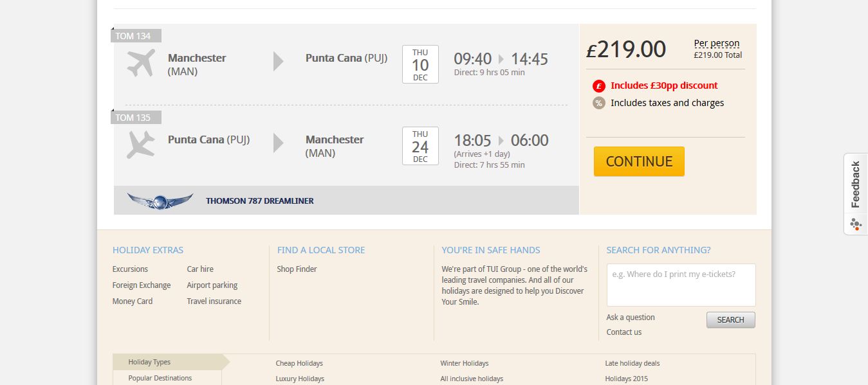Click the search question text box

click(x=681, y=285)
